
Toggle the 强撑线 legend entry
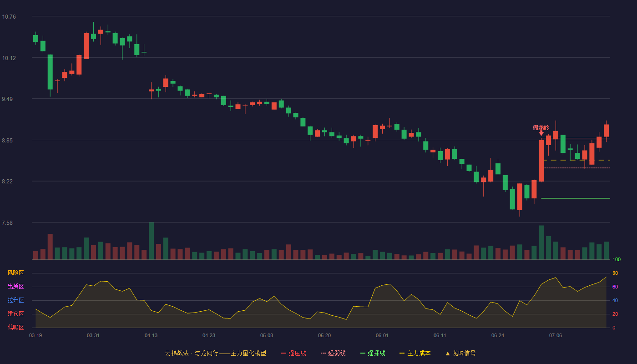[373, 353]
